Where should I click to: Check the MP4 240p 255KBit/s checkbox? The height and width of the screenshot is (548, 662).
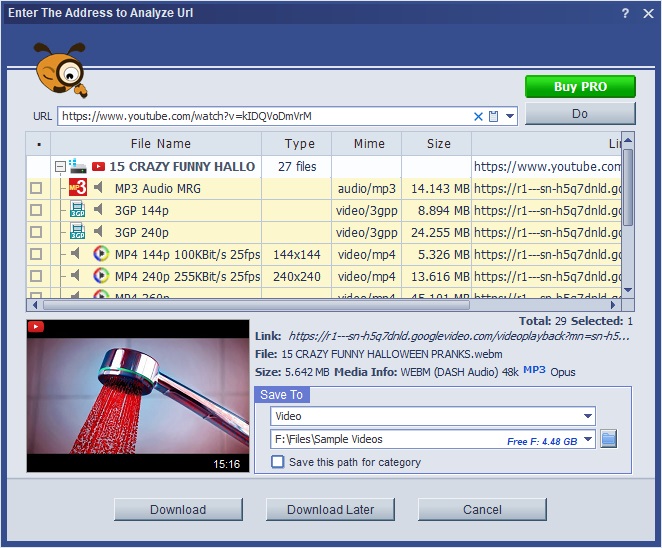point(36,276)
